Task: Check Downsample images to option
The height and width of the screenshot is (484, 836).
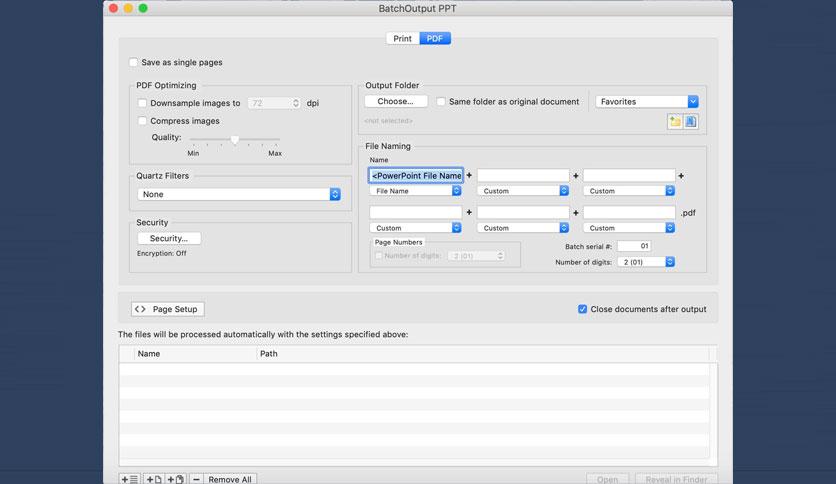Action: pyautogui.click(x=142, y=103)
